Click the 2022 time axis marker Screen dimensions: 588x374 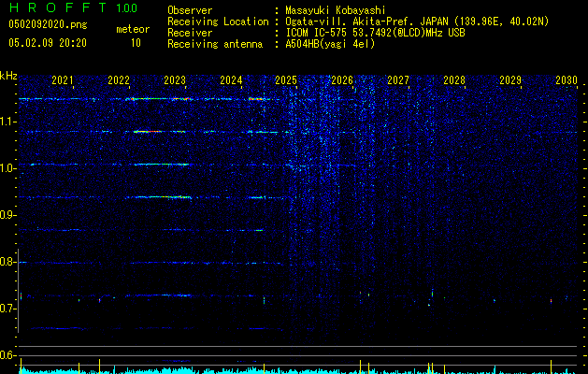click(119, 80)
